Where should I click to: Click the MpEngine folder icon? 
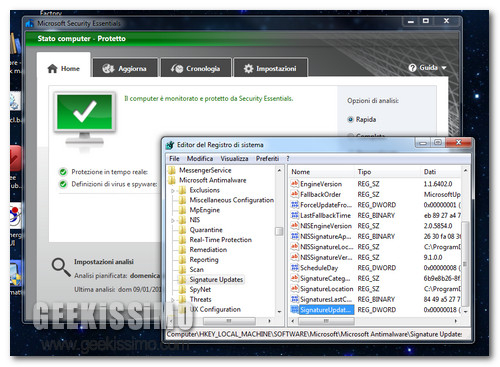pyautogui.click(x=182, y=210)
